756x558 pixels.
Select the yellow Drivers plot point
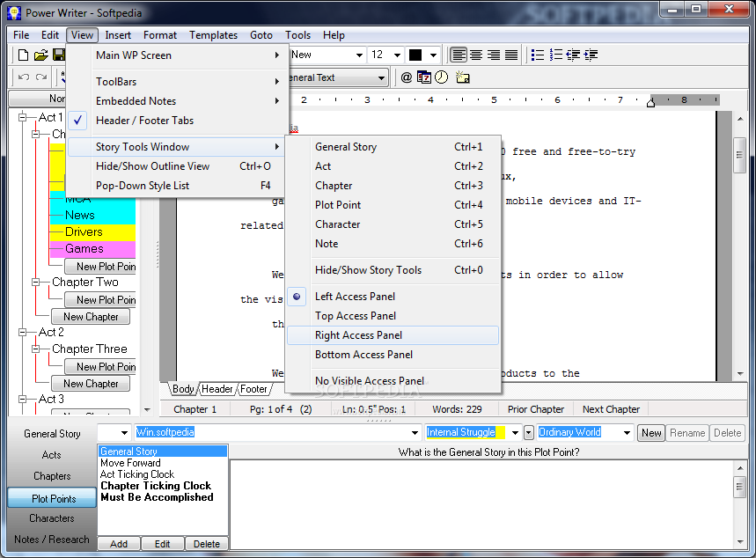click(92, 232)
